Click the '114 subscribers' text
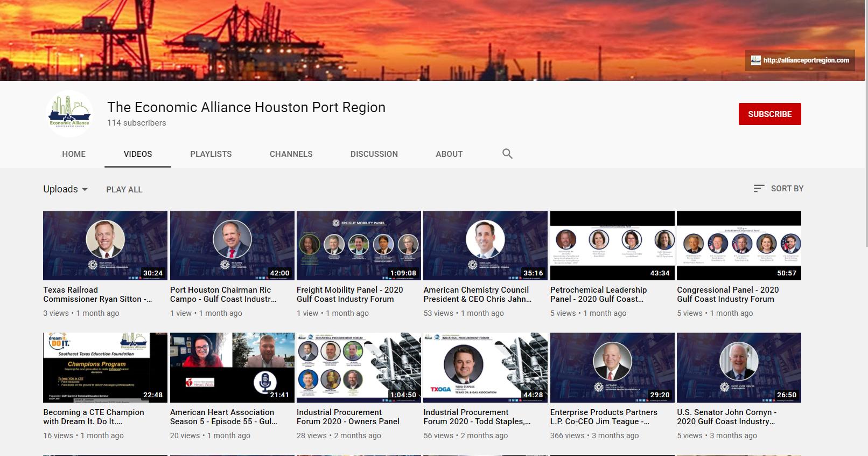 [137, 123]
